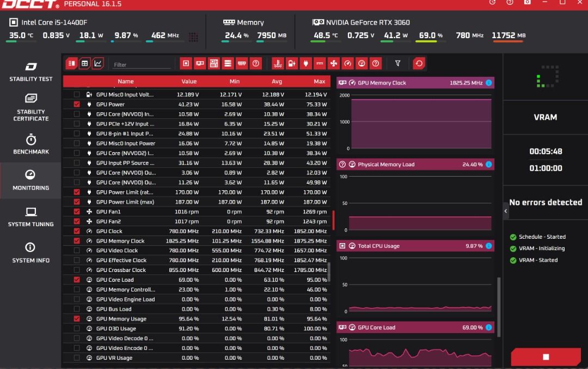
Task: Click the 'VRAM - Started' log entry
Action: pos(538,260)
